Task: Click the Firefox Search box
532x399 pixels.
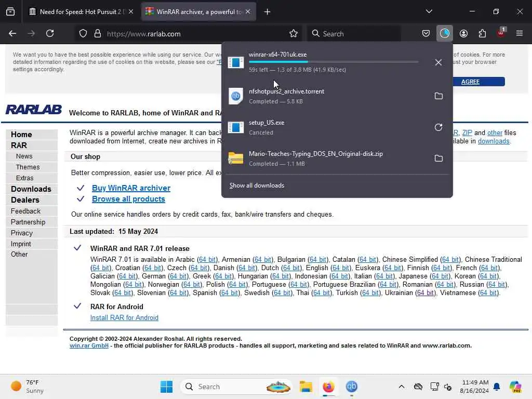Action: tap(354, 34)
